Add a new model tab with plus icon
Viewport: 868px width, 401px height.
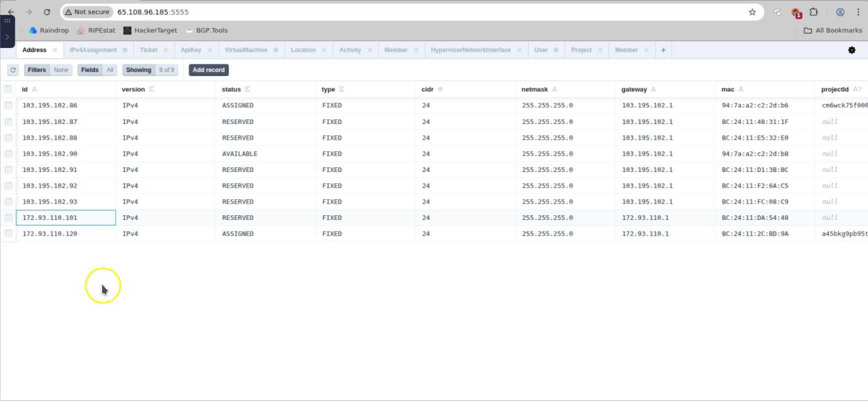[x=663, y=50]
